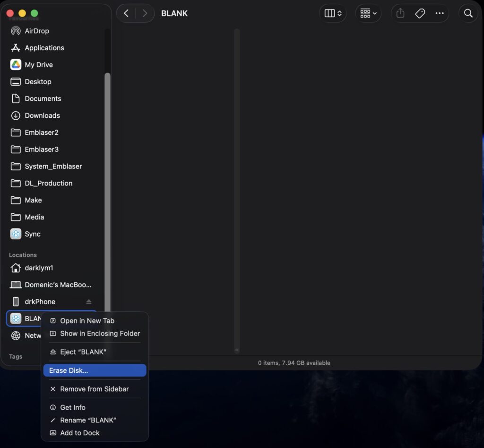
Task: Go back using the left chevron
Action: pyautogui.click(x=126, y=14)
